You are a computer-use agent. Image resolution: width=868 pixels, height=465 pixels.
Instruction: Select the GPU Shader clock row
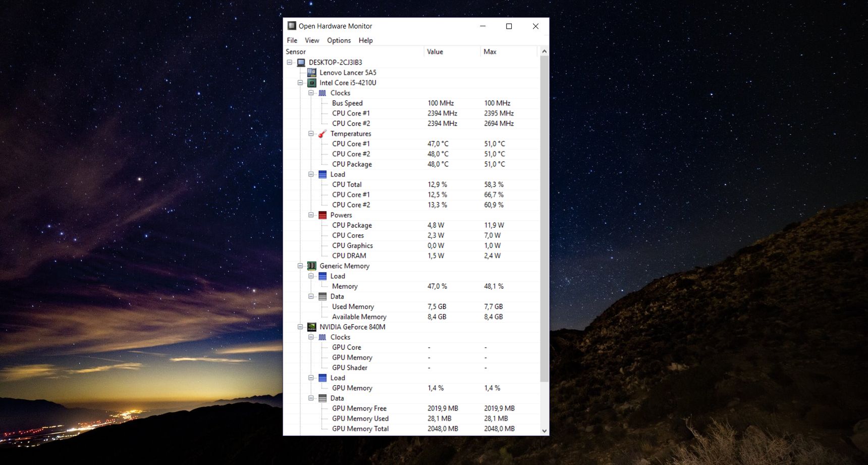(411, 368)
